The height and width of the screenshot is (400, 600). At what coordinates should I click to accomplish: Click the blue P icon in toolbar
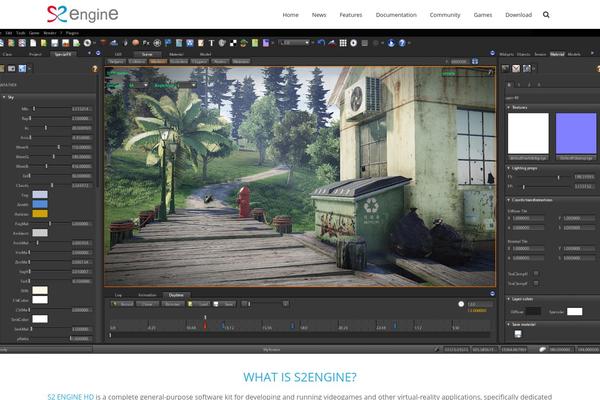(x=168, y=43)
